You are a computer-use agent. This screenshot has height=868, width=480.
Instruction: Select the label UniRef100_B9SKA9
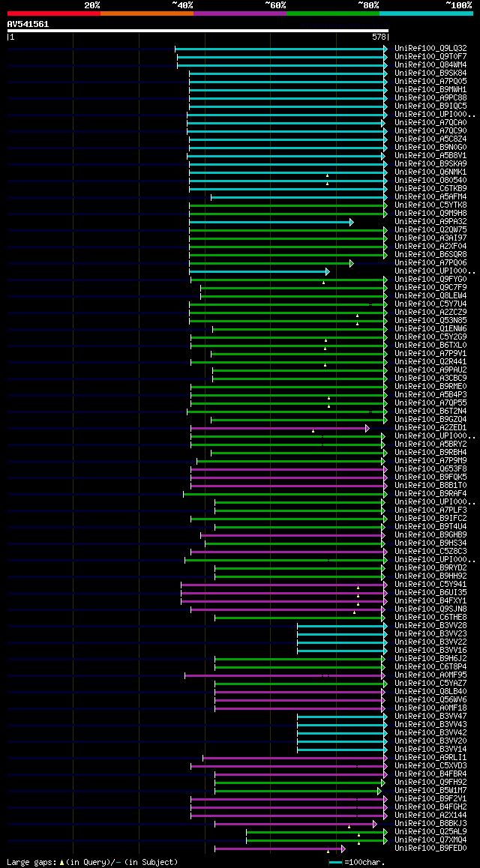430,164
